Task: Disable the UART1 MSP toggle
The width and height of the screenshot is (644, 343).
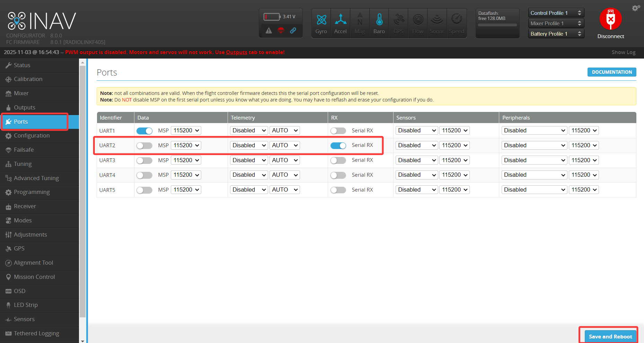Action: 144,131
